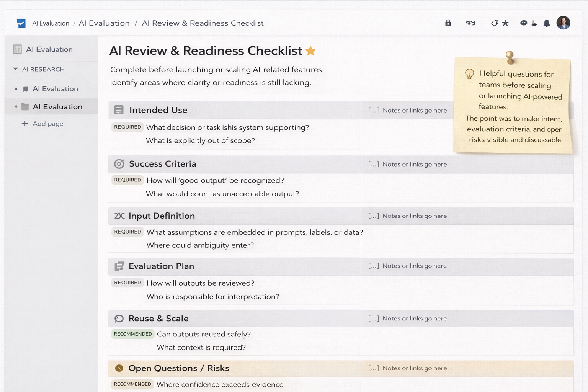Image resolution: width=588 pixels, height=392 pixels.
Task: Select sidebar header 'AI Evaluation' workspace
Action: tap(49, 49)
